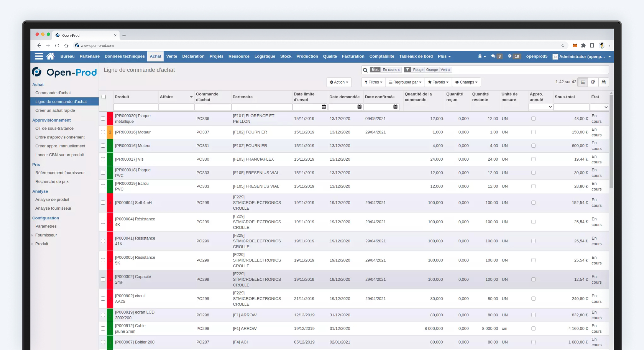This screenshot has height=350, width=644.
Task: Open the Champs dropdown
Action: (466, 82)
